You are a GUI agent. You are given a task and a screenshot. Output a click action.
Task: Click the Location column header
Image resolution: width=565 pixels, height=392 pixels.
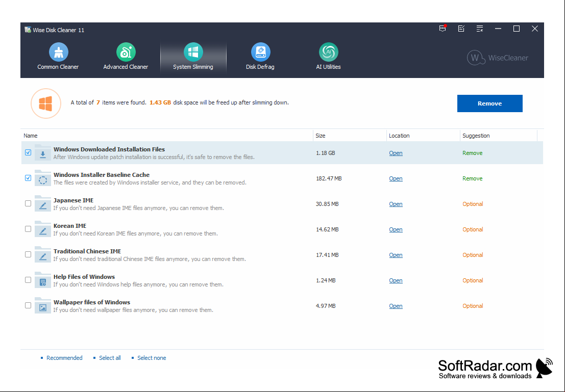pyautogui.click(x=423, y=136)
